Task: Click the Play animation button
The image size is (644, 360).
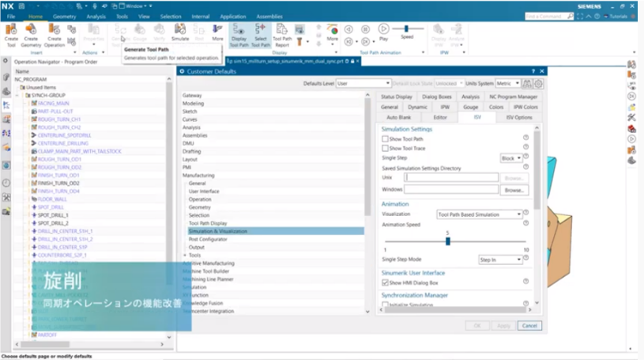Action: click(383, 28)
